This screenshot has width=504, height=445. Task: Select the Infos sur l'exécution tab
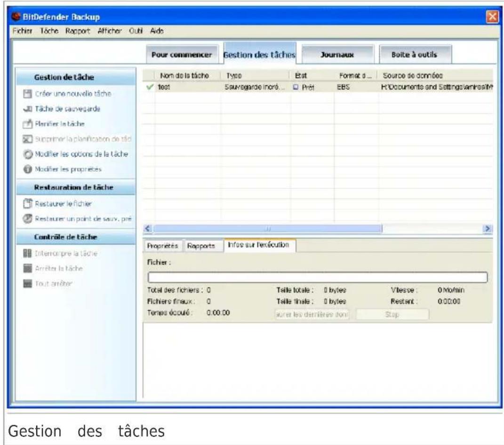(x=259, y=245)
